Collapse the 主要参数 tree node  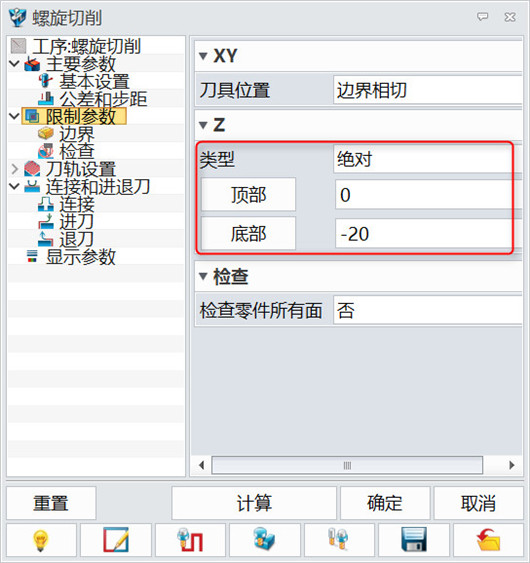14,64
